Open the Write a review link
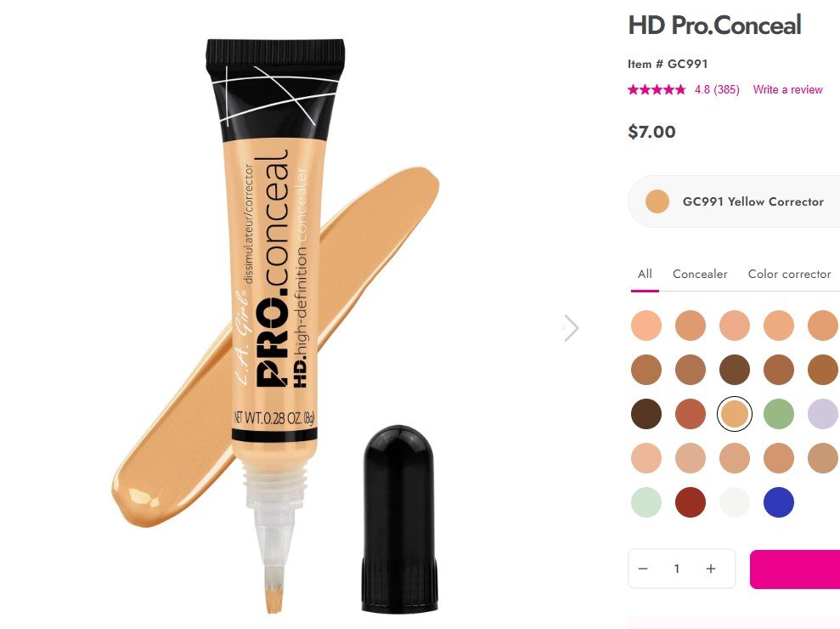This screenshot has height=629, width=840. [787, 89]
